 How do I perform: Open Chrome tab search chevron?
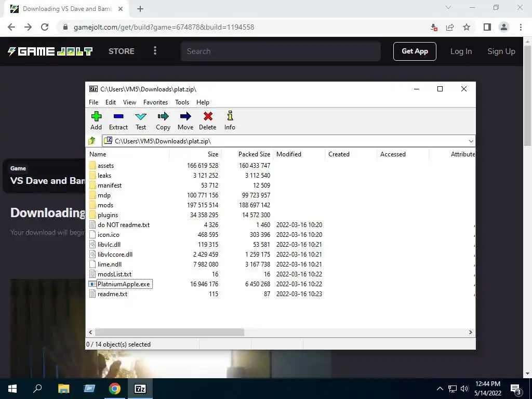click(x=448, y=8)
